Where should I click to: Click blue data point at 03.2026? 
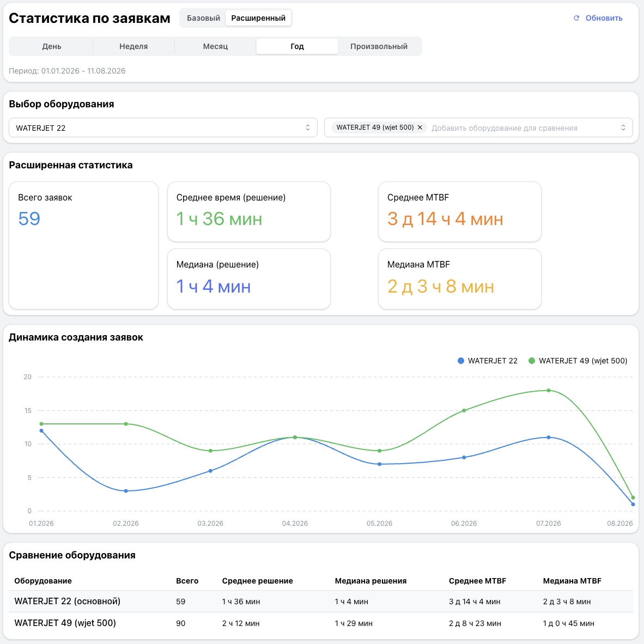tap(210, 471)
